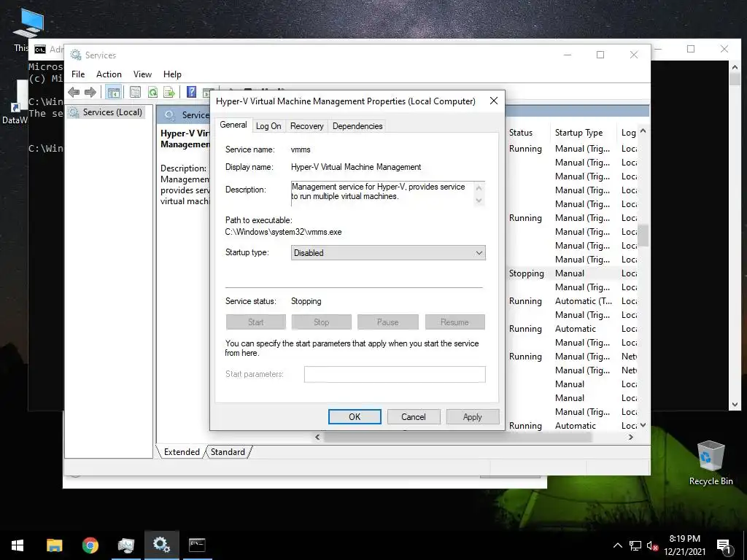Screen dimensions: 747x560
Task: Click services list scroll-up arrow
Action: click(x=643, y=131)
